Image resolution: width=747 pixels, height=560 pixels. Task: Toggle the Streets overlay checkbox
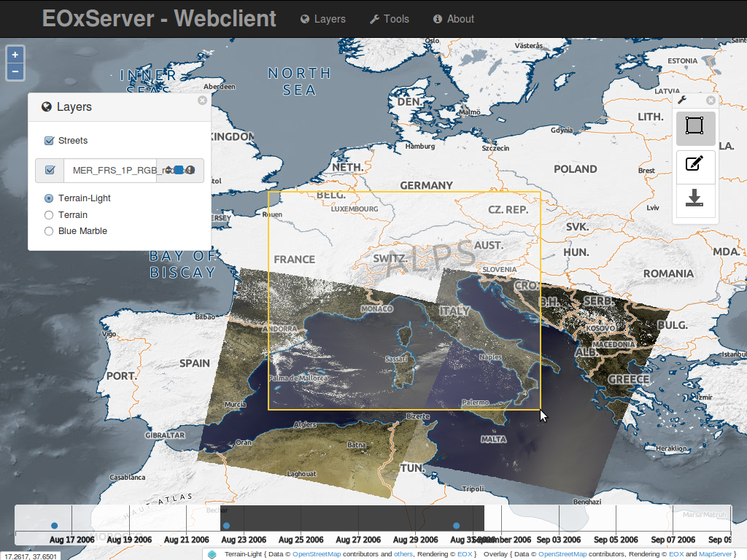click(49, 141)
